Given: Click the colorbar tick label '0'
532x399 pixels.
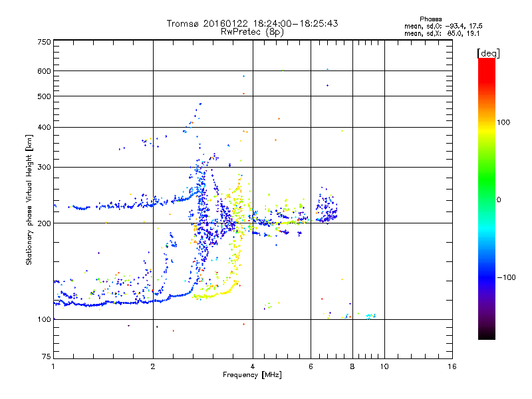Looking at the screenshot, I should [x=499, y=200].
